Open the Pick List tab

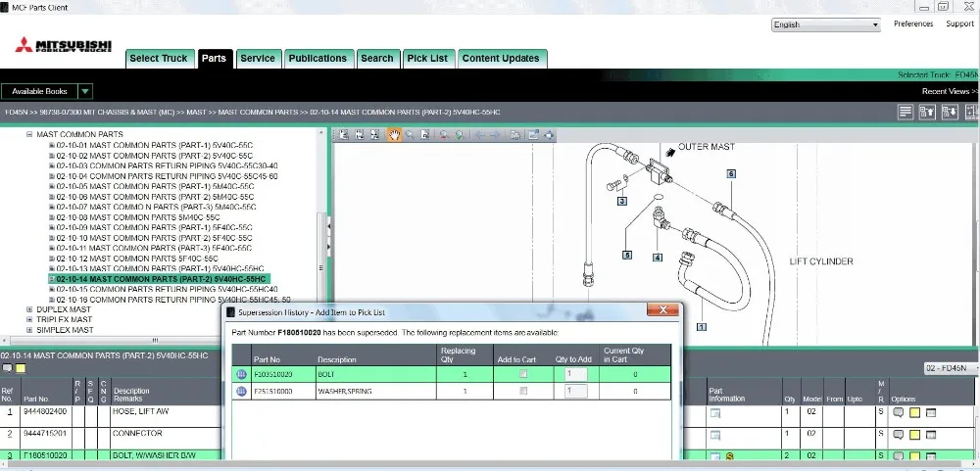(427, 58)
